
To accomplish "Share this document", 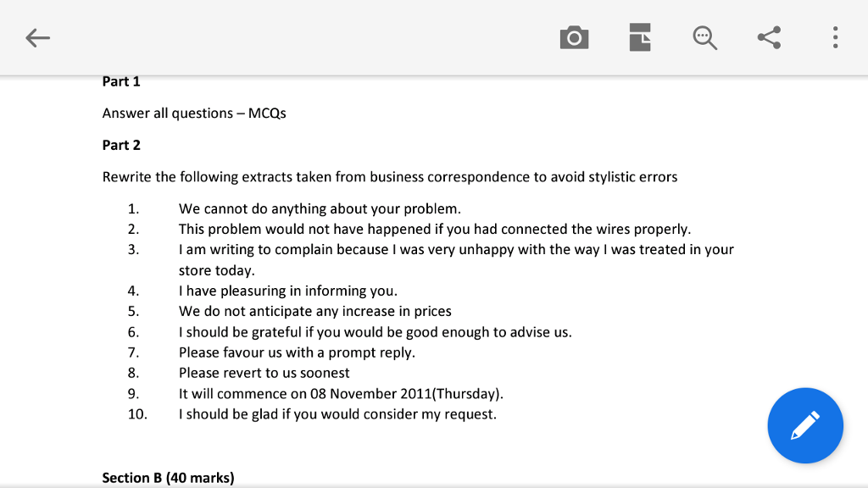I will [769, 37].
